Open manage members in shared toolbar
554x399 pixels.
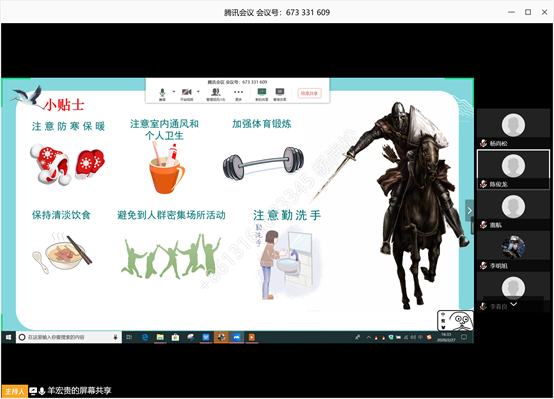click(216, 94)
